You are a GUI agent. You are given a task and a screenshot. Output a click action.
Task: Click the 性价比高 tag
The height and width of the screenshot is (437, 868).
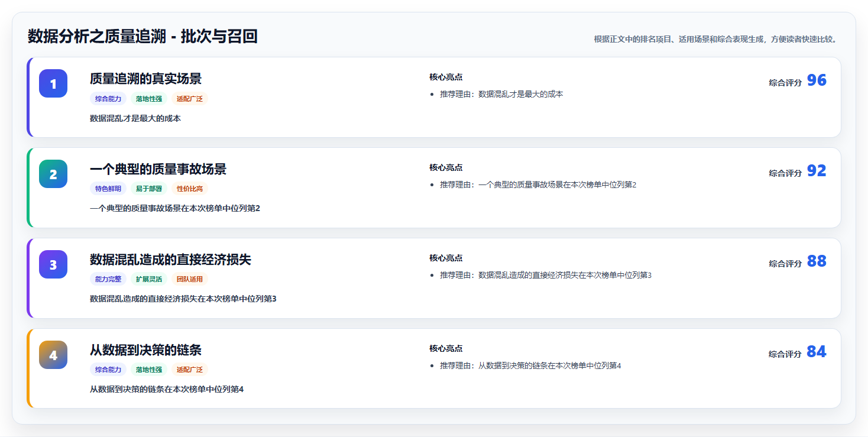click(x=190, y=189)
